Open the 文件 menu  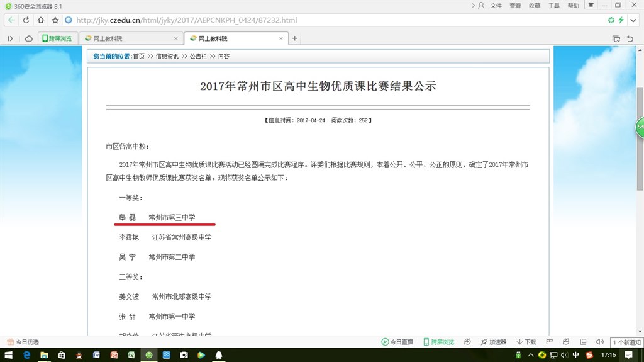(496, 5)
